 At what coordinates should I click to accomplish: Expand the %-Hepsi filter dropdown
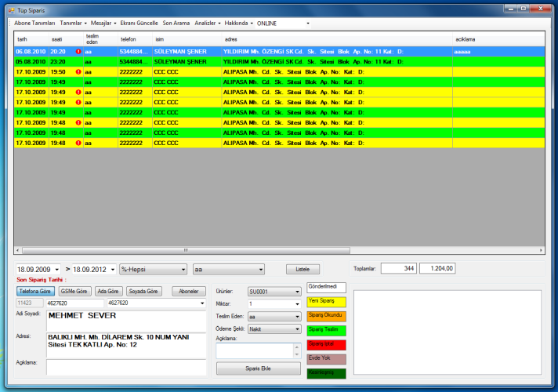click(183, 270)
